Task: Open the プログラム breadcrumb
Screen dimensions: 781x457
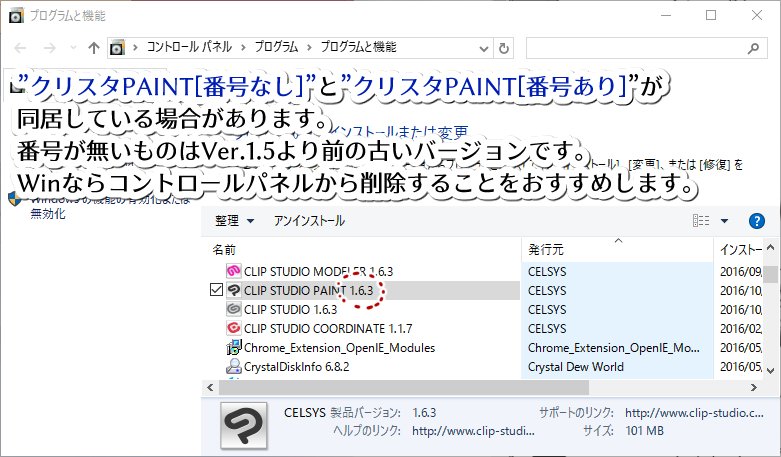Action: click(x=276, y=47)
